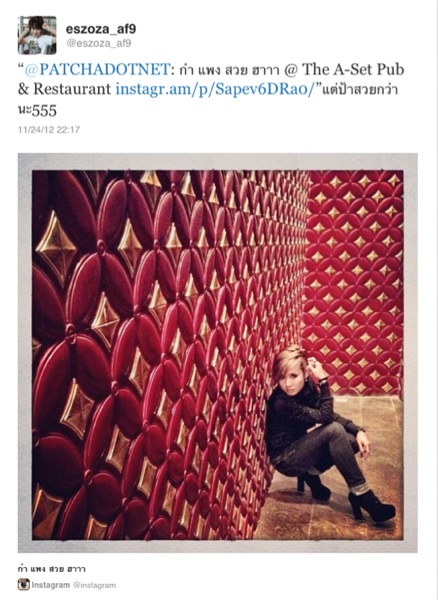
Task: Click the gray frame border above photo
Action: pos(218,161)
